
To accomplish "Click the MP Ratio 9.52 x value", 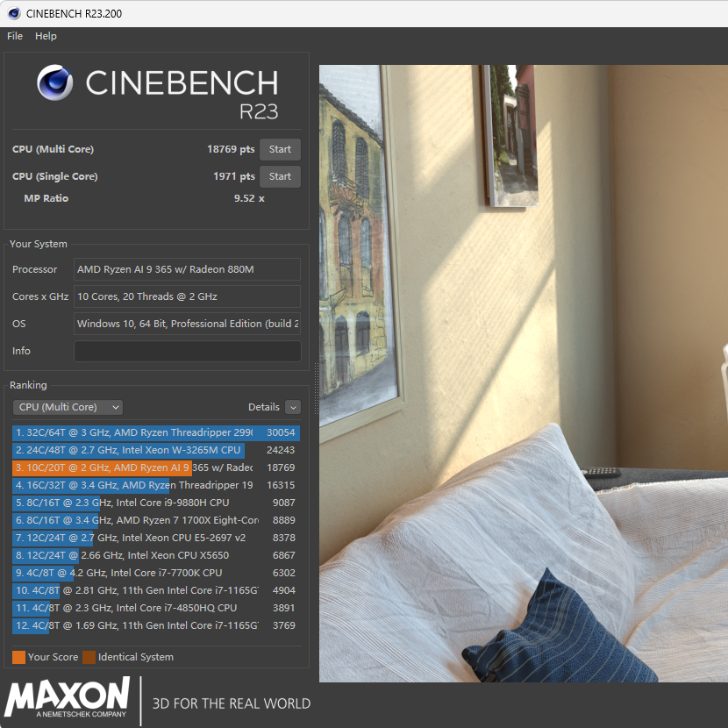I will (x=249, y=198).
